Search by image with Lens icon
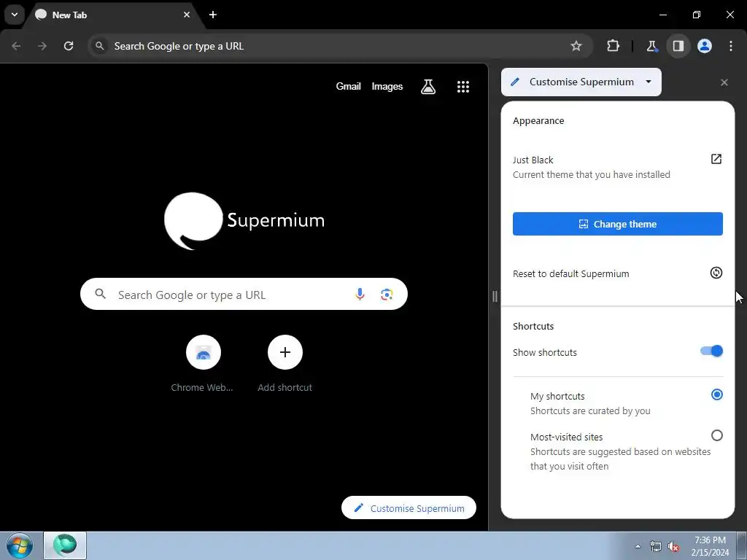 click(x=387, y=295)
